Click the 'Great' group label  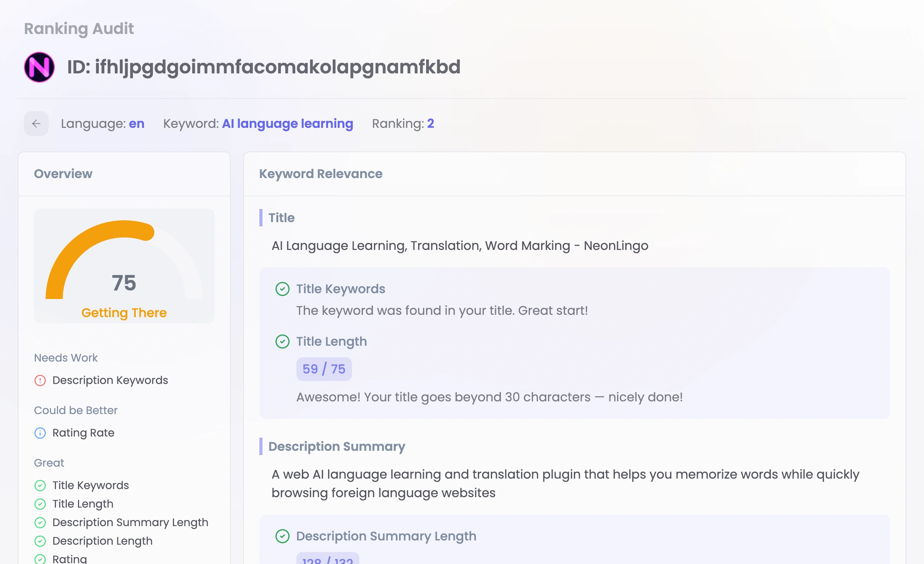(49, 463)
